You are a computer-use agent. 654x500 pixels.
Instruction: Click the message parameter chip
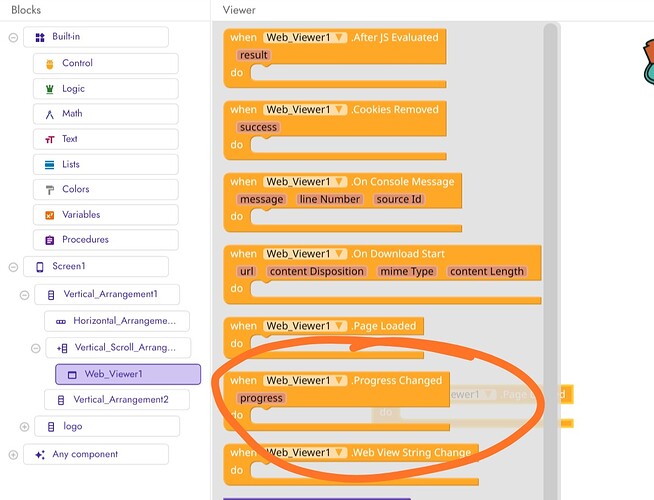coord(262,199)
